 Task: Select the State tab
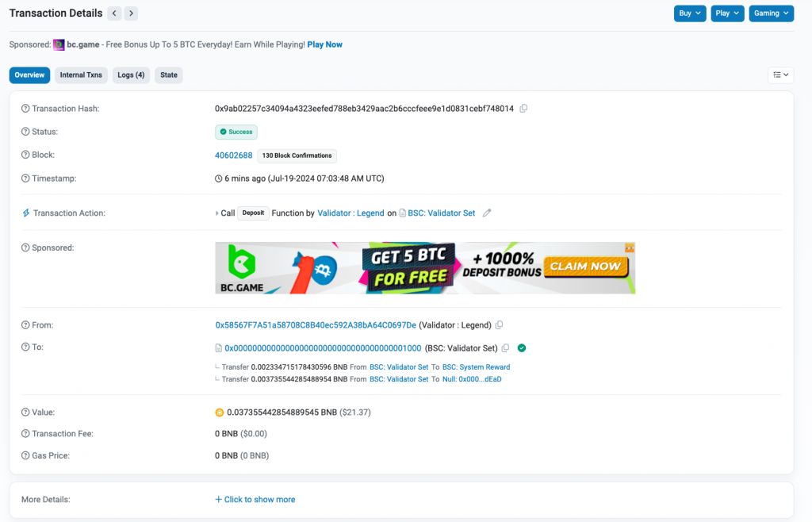click(169, 75)
